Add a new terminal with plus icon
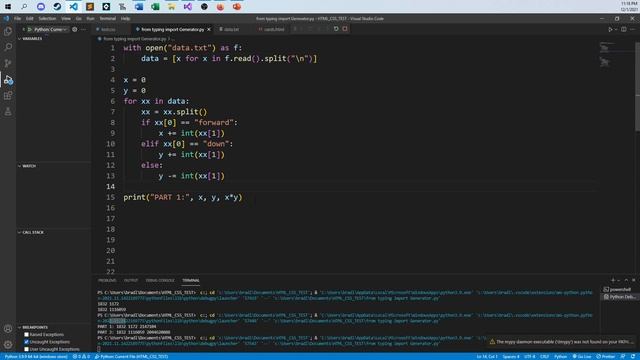Screen dimensions: 640x360 coord(613,280)
